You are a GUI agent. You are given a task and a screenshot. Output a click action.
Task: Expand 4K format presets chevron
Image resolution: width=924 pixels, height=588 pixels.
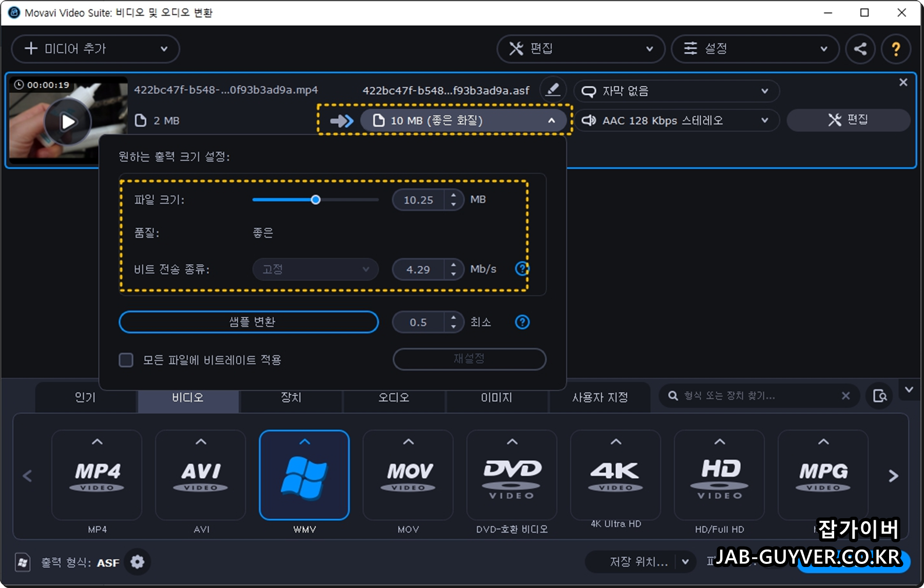[615, 442]
